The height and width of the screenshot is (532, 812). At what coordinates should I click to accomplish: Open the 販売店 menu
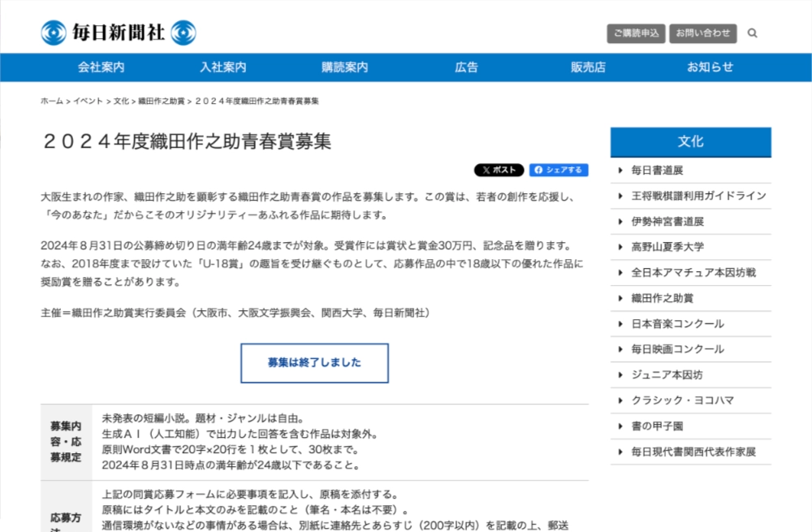coord(588,67)
